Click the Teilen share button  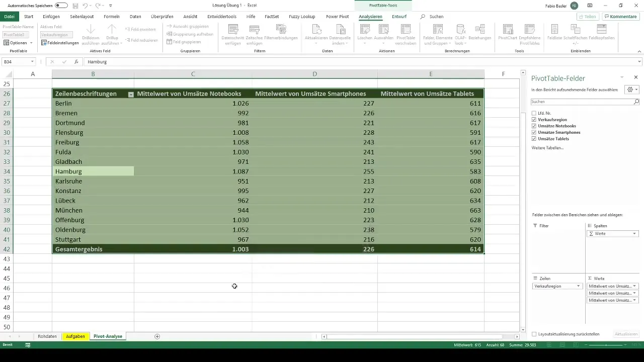click(x=588, y=17)
